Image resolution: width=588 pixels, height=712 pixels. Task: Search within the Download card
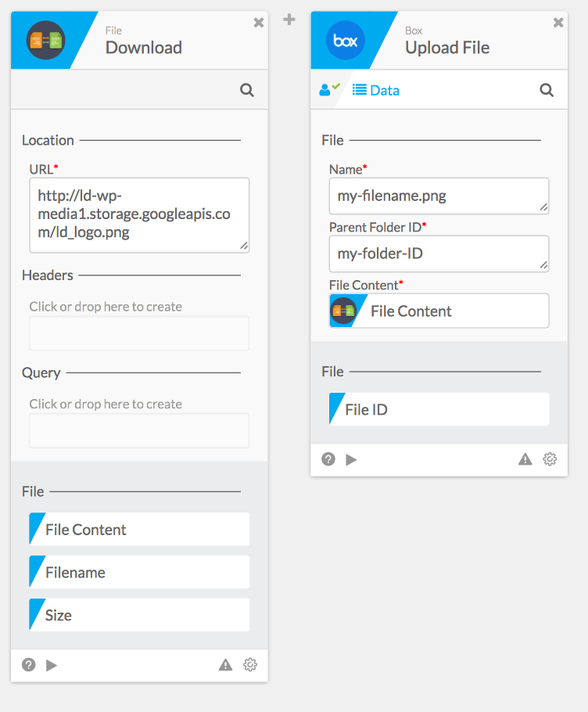click(x=247, y=90)
